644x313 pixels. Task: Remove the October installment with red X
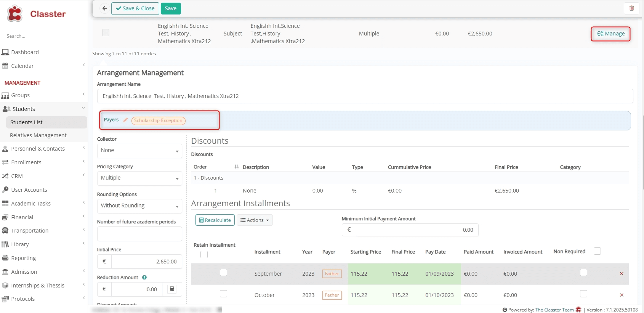622,295
